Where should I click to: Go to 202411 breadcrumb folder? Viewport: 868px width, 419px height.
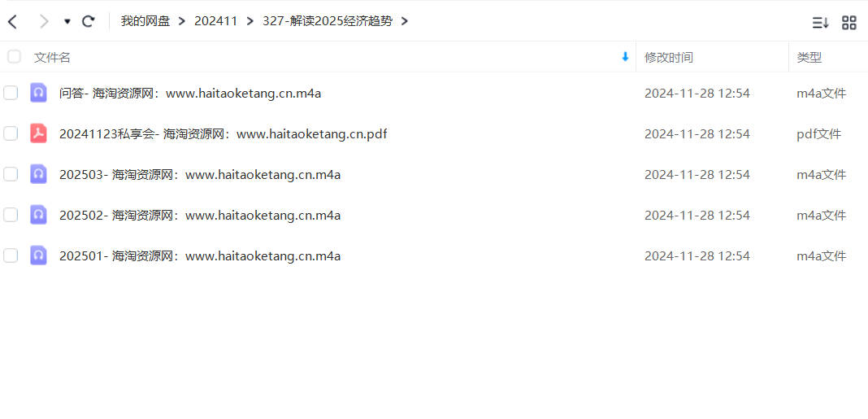[216, 22]
